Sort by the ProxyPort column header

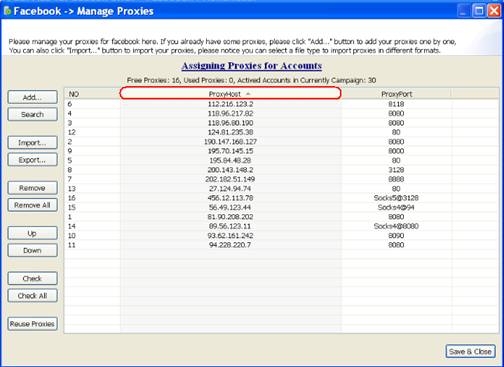[396, 94]
